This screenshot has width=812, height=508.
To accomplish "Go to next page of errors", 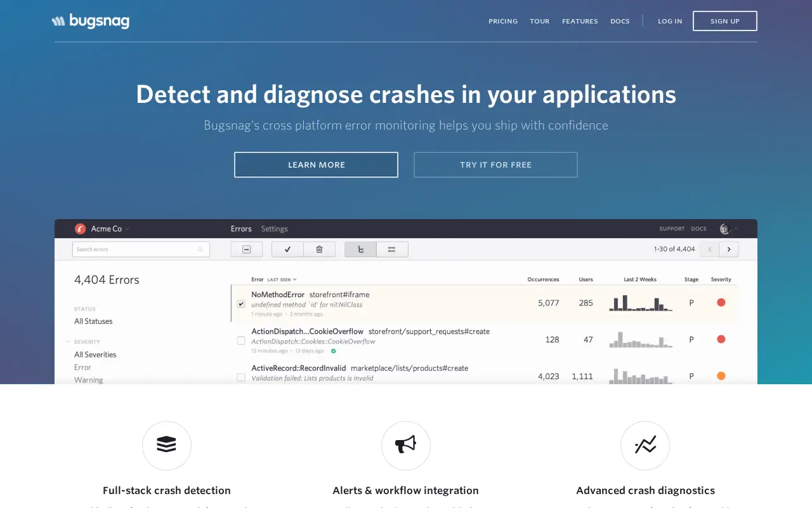I will tap(729, 250).
